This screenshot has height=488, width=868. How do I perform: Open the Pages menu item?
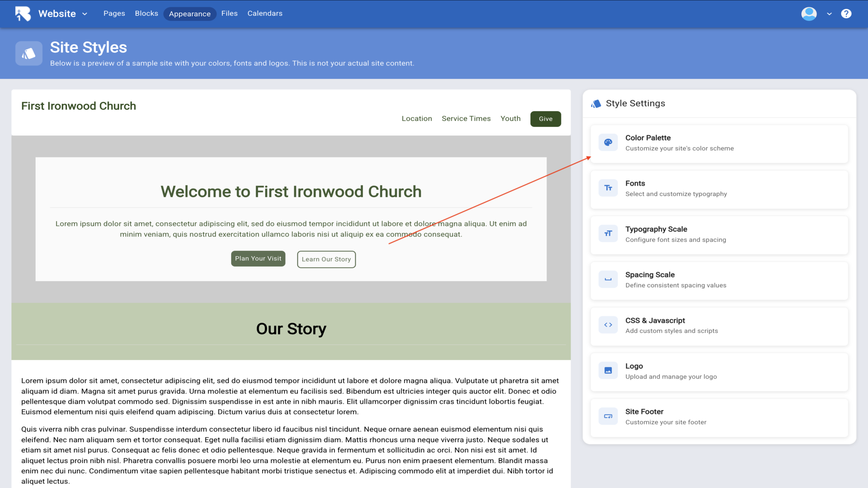(x=114, y=14)
